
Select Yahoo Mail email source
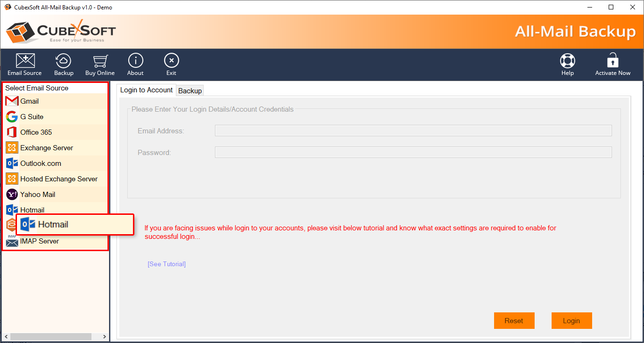pyautogui.click(x=56, y=195)
